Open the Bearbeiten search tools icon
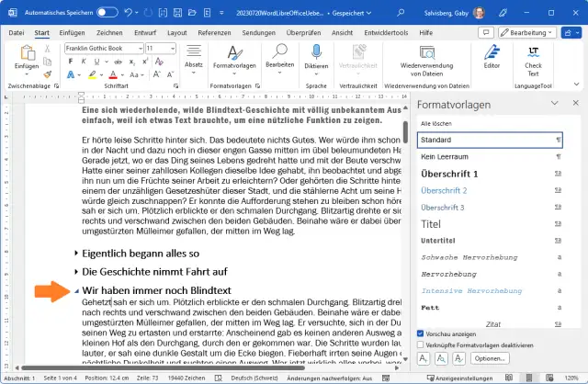 (x=279, y=54)
